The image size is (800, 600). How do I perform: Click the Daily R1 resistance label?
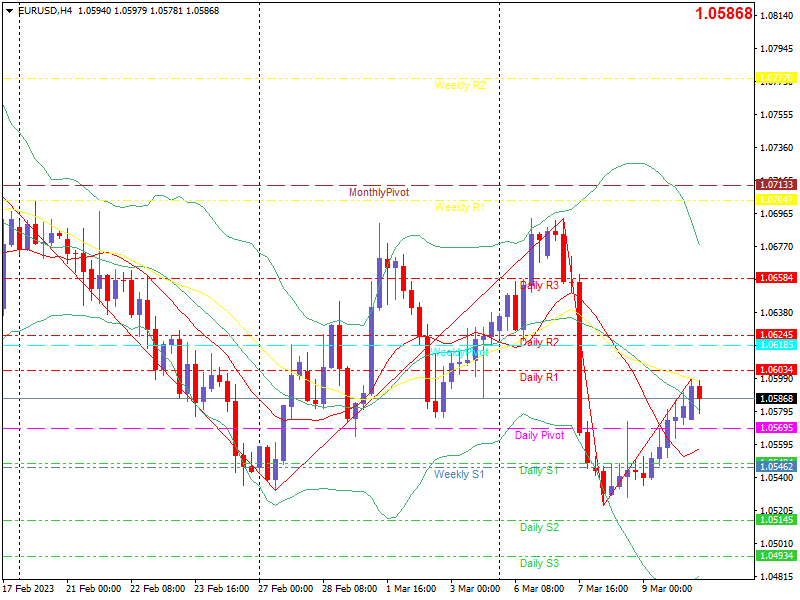[539, 377]
